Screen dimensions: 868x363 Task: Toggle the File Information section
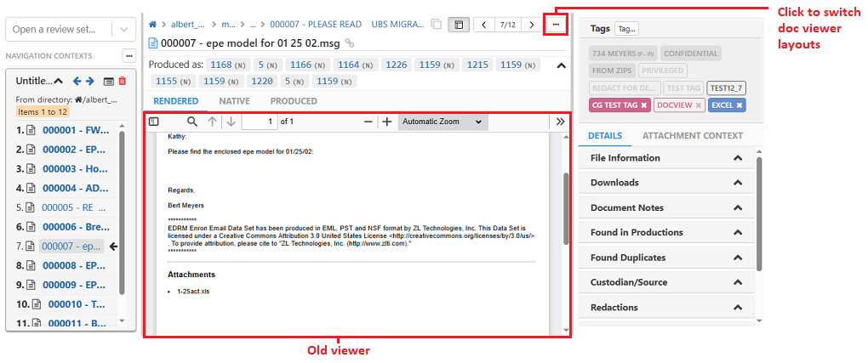click(666, 158)
